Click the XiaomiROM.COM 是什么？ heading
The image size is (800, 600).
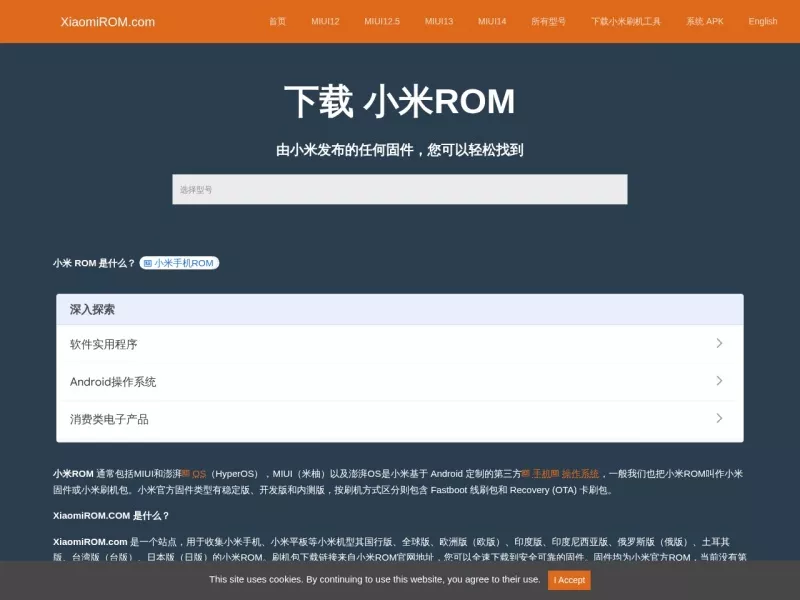pyautogui.click(x=111, y=516)
